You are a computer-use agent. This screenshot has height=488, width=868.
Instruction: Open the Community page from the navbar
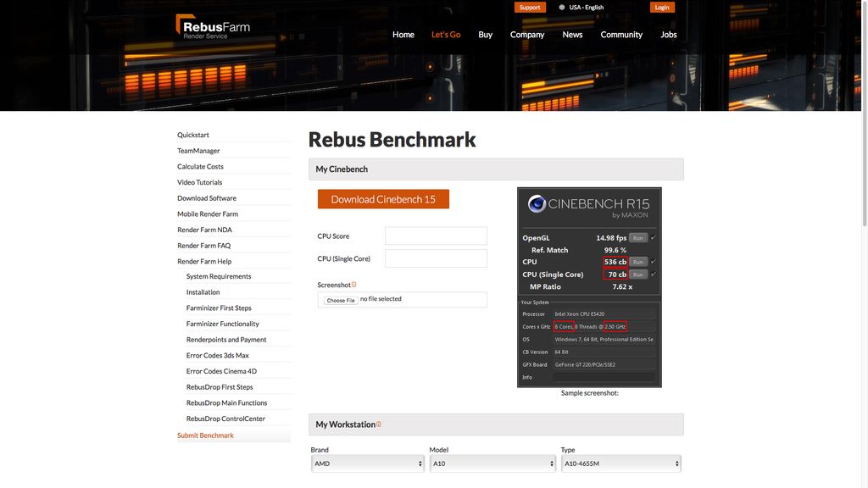621,34
